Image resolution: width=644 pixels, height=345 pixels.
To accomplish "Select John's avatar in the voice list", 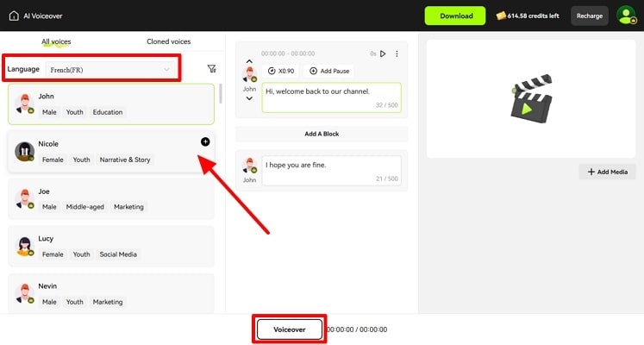I will pyautogui.click(x=25, y=103).
